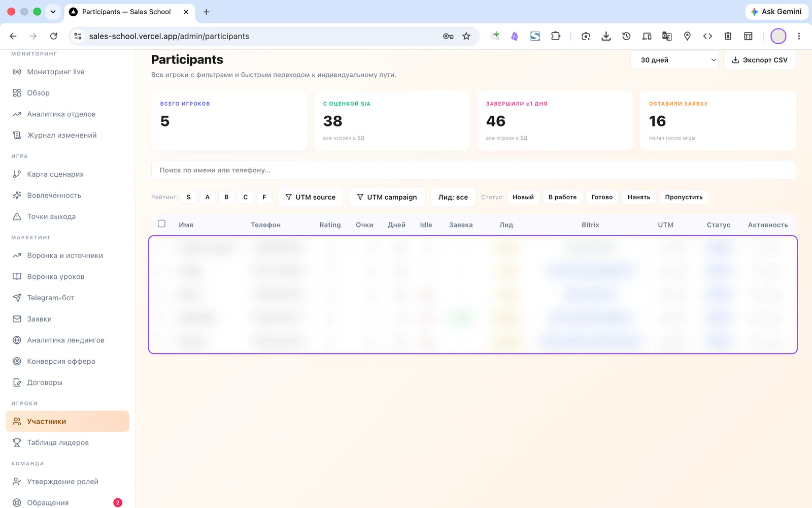Focus the name or phone search field
The width and height of the screenshot is (812, 508).
(x=473, y=170)
